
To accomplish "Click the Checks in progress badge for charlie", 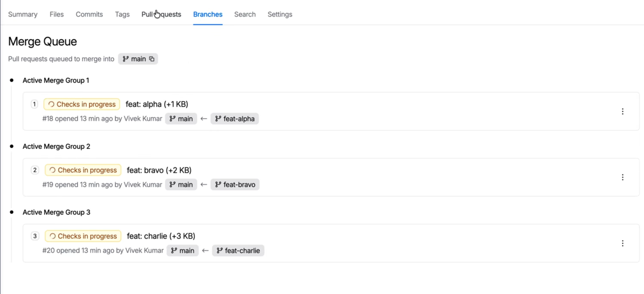I will click(x=83, y=236).
